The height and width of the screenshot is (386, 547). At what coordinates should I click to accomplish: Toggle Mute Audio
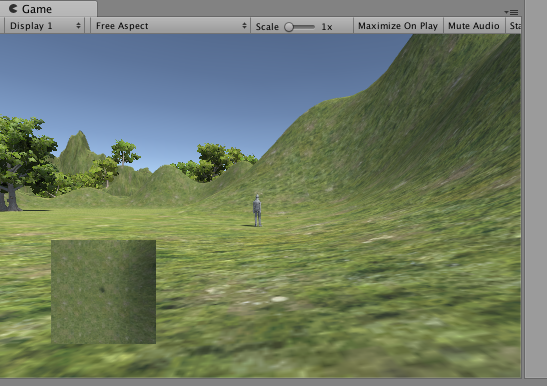pyautogui.click(x=474, y=26)
